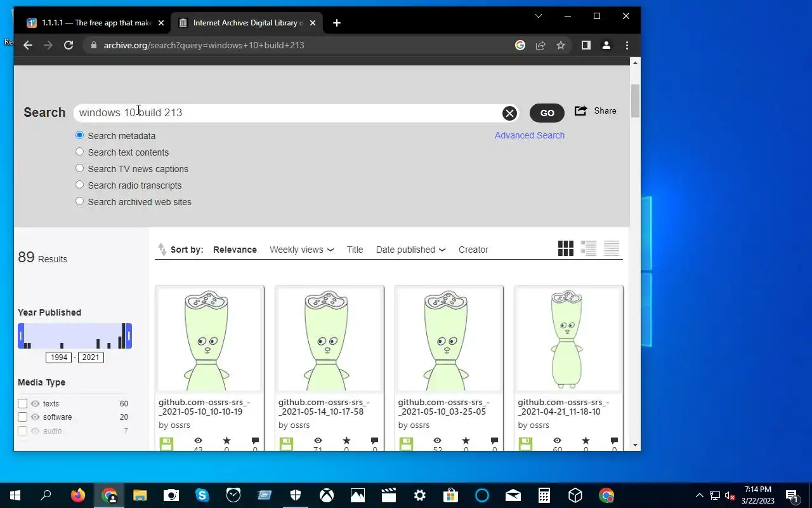Image resolution: width=812 pixels, height=508 pixels.
Task: Share this page from the address bar
Action: 540,45
